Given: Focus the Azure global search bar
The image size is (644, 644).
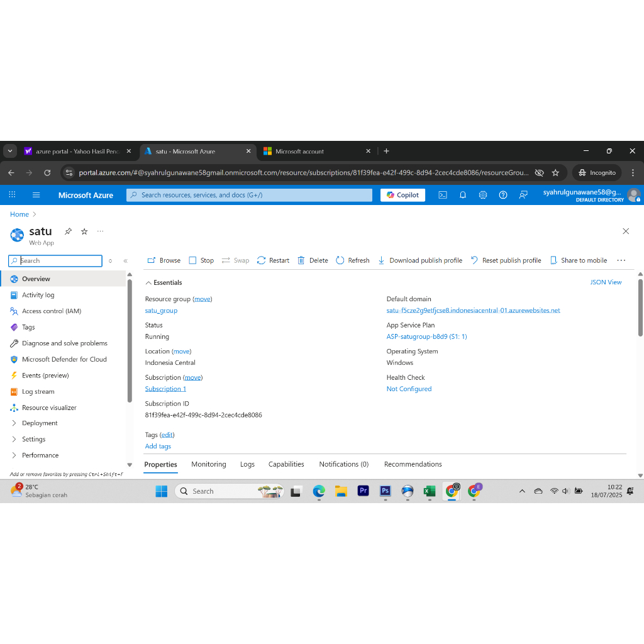Looking at the screenshot, I should 249,195.
